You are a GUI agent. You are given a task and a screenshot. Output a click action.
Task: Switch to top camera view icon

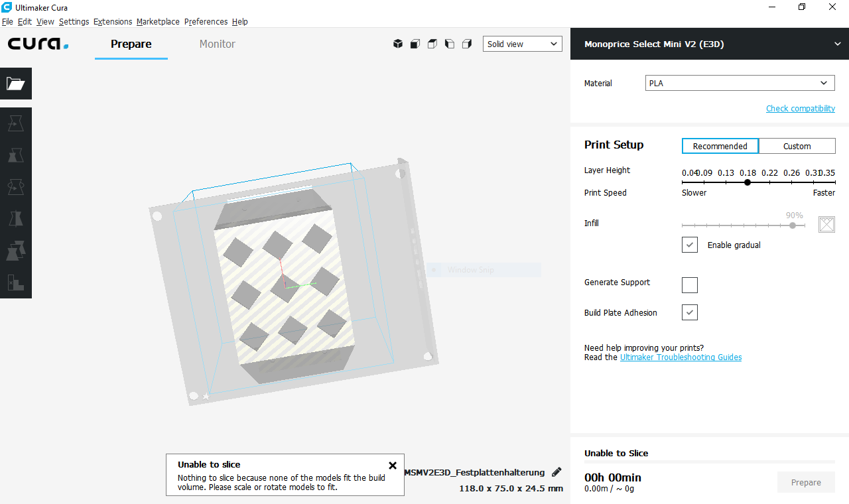[432, 44]
